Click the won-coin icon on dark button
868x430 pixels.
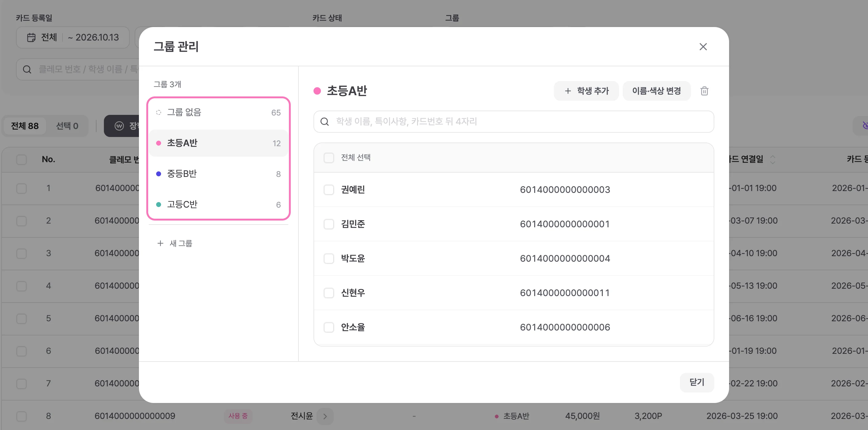click(119, 126)
